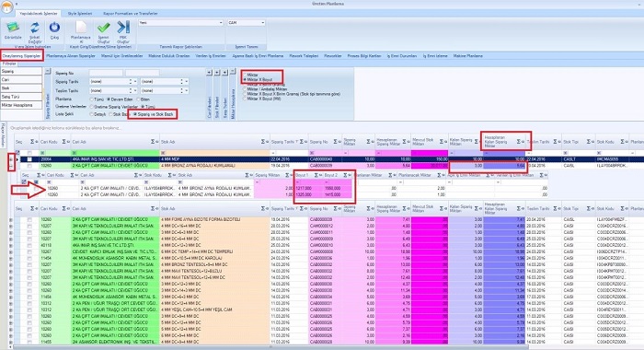Open the Rapor Alanları side panel tab
Image resolution: width=644 pixels, height=350 pixels.
[x=3, y=134]
